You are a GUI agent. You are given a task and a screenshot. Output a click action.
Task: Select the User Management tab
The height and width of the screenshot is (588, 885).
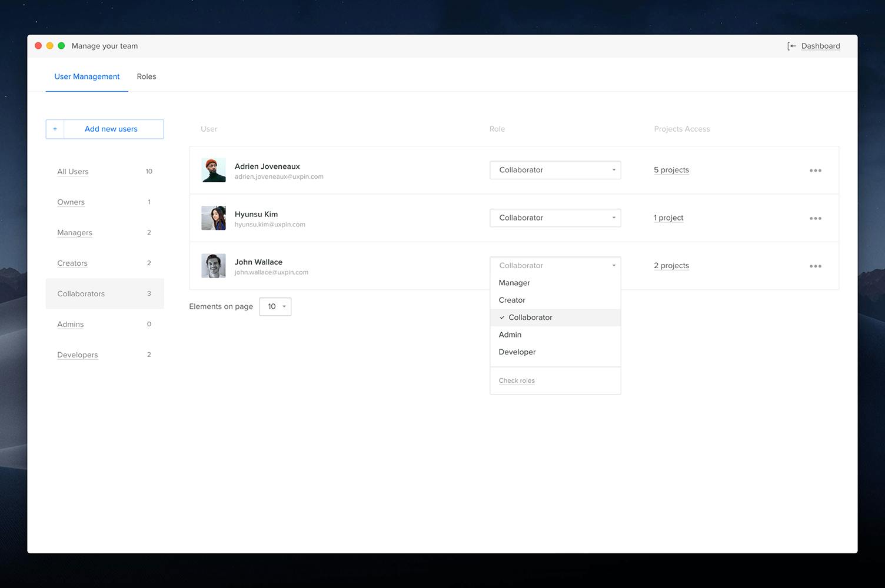point(86,76)
